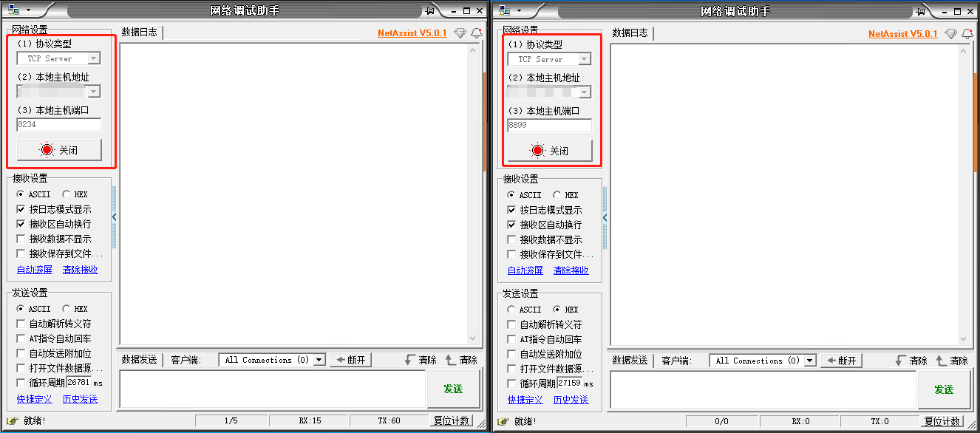Click 自动滚屏 link in port 8234 window
Screen dimensions: 980x433
[35, 270]
